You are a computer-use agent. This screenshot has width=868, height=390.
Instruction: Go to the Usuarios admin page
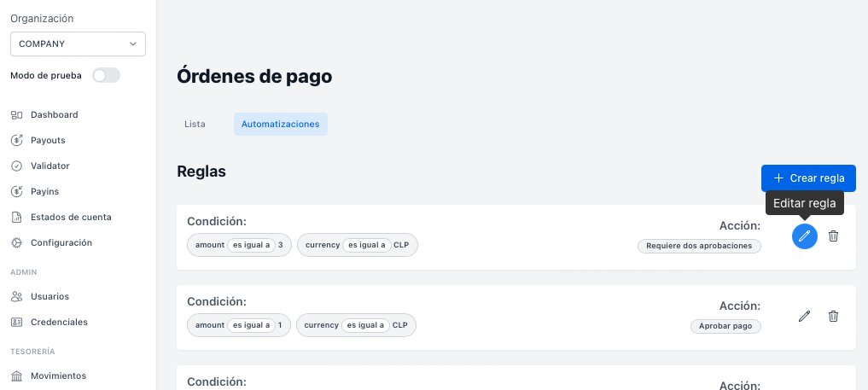pos(50,296)
